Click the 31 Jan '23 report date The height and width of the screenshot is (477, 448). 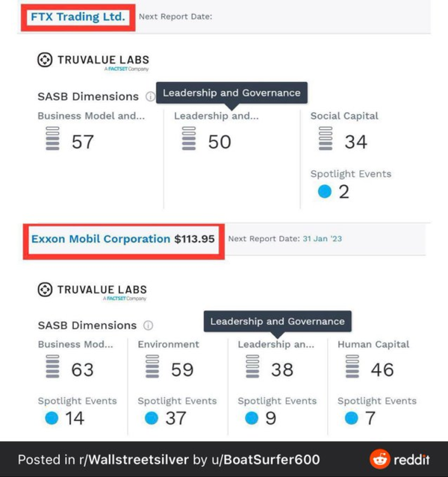click(323, 239)
